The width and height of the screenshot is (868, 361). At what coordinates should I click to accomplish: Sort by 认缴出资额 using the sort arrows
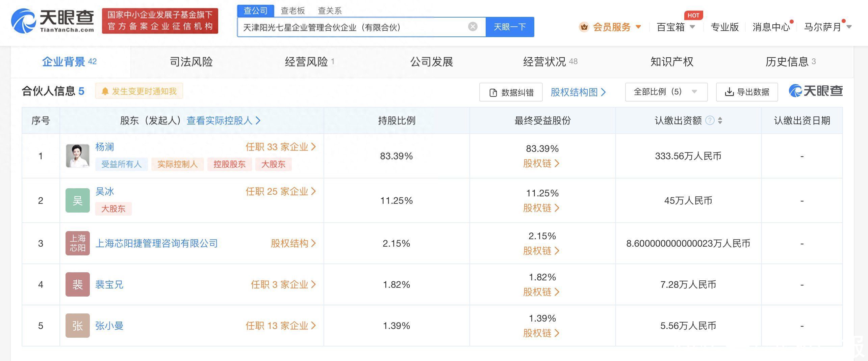(x=720, y=120)
